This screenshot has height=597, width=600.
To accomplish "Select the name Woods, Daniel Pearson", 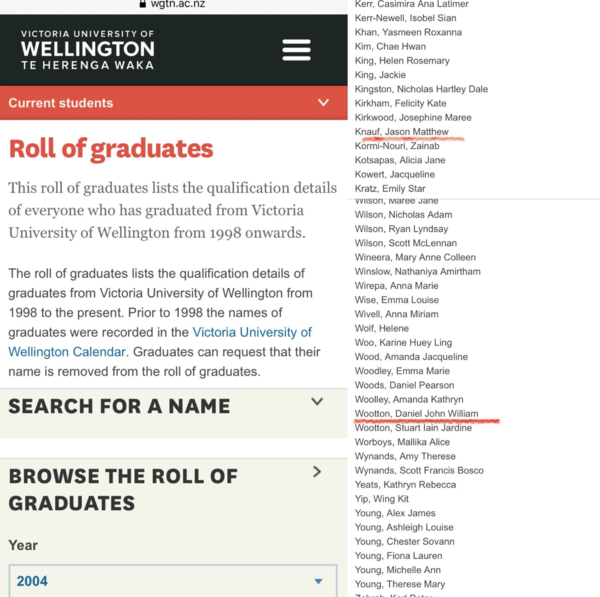I will (404, 385).
